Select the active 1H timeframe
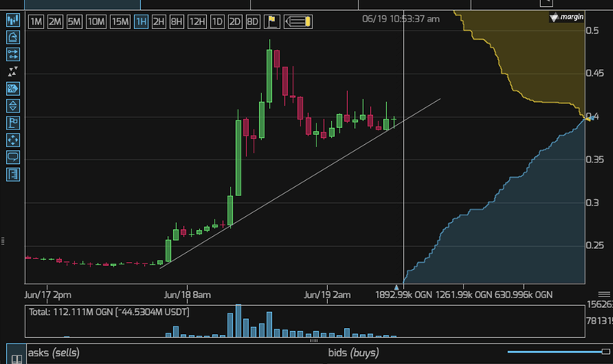The width and height of the screenshot is (613, 364). (x=141, y=21)
